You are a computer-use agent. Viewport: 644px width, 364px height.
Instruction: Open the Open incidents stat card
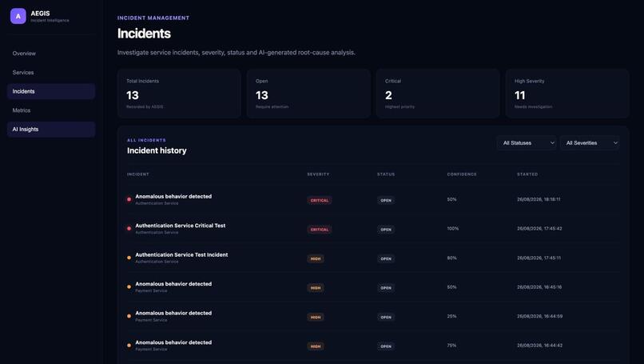(x=308, y=94)
